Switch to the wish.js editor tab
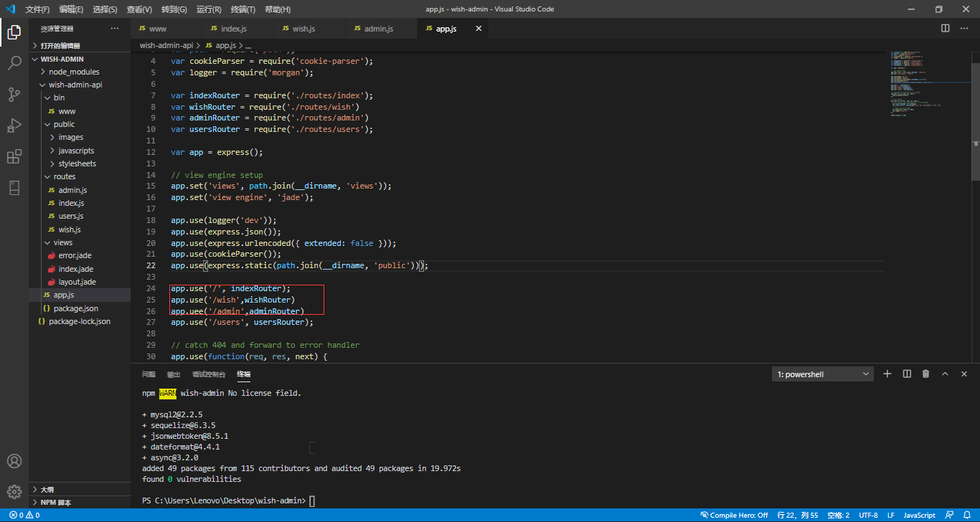 click(x=310, y=29)
